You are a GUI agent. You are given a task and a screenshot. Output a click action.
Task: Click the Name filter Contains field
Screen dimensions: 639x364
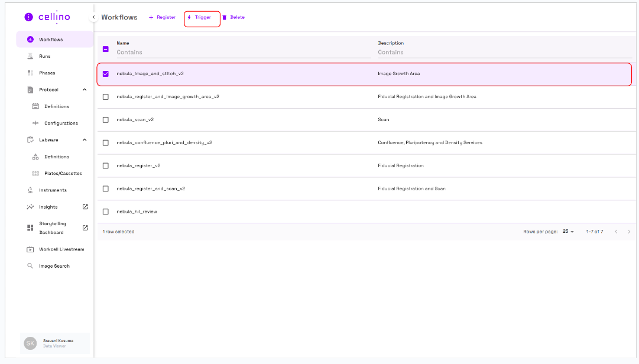coord(242,53)
